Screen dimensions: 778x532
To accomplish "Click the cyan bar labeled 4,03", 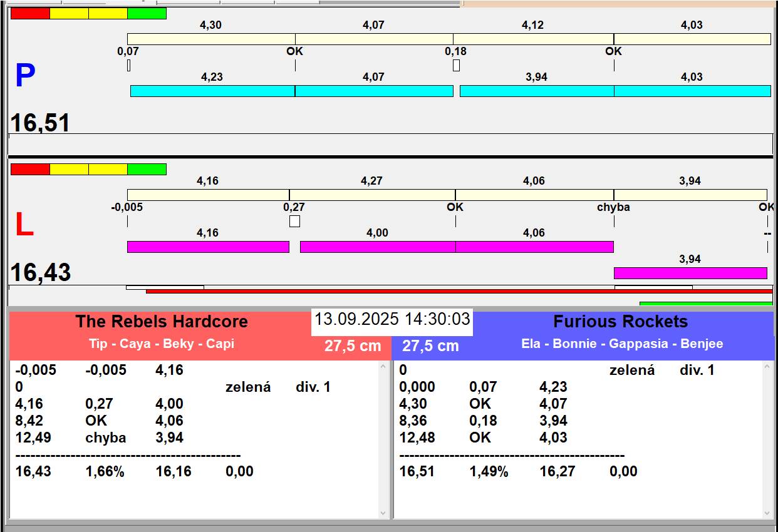I will click(692, 91).
